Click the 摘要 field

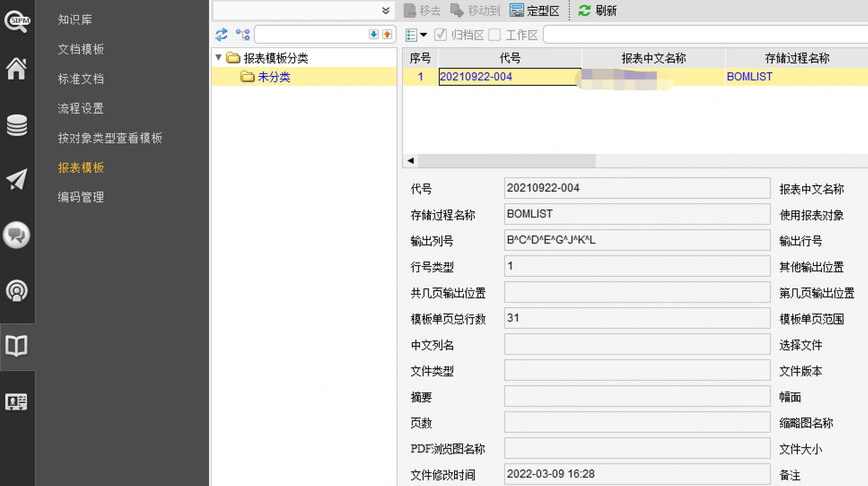[637, 396]
